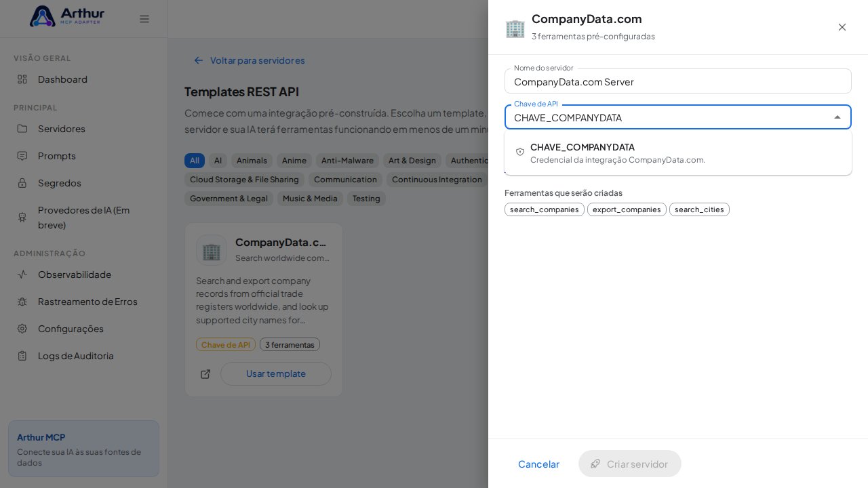Select the Animals category filter chip
Image resolution: width=868 pixels, height=488 pixels.
252,161
